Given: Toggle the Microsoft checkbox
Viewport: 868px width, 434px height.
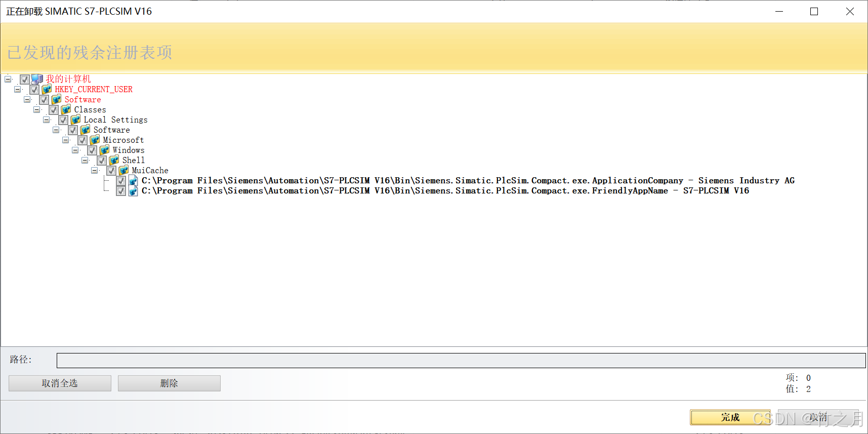Looking at the screenshot, I should click(x=82, y=140).
